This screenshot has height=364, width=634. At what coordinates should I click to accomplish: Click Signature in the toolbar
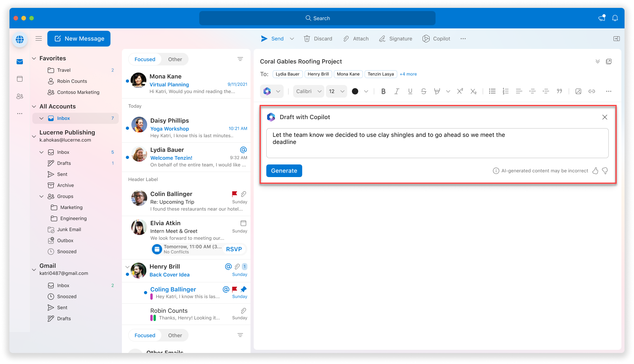point(396,39)
